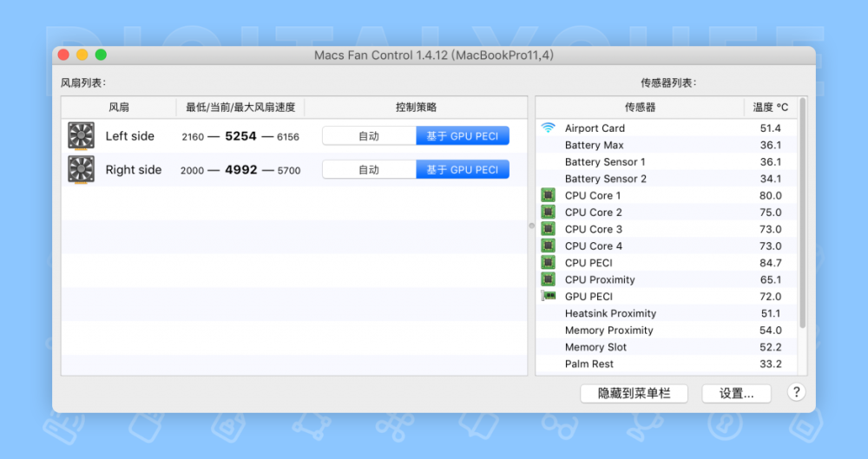Minimize window with yellow button

[x=82, y=55]
